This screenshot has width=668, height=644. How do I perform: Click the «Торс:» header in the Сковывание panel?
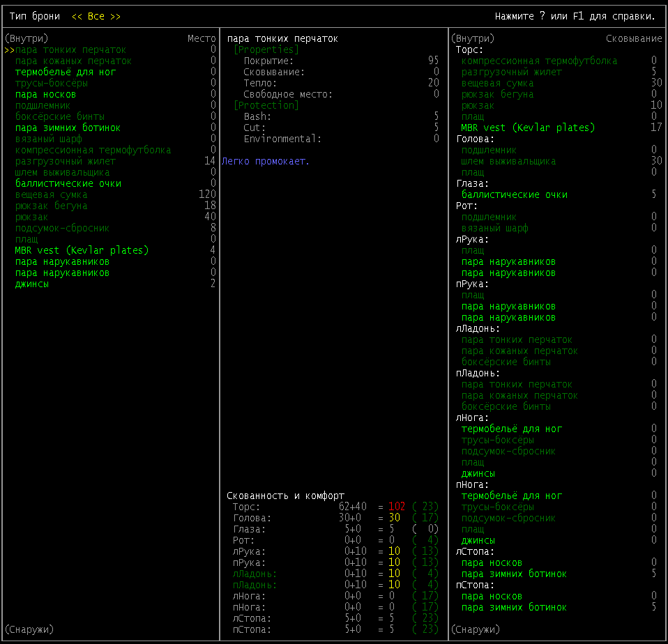click(x=469, y=50)
